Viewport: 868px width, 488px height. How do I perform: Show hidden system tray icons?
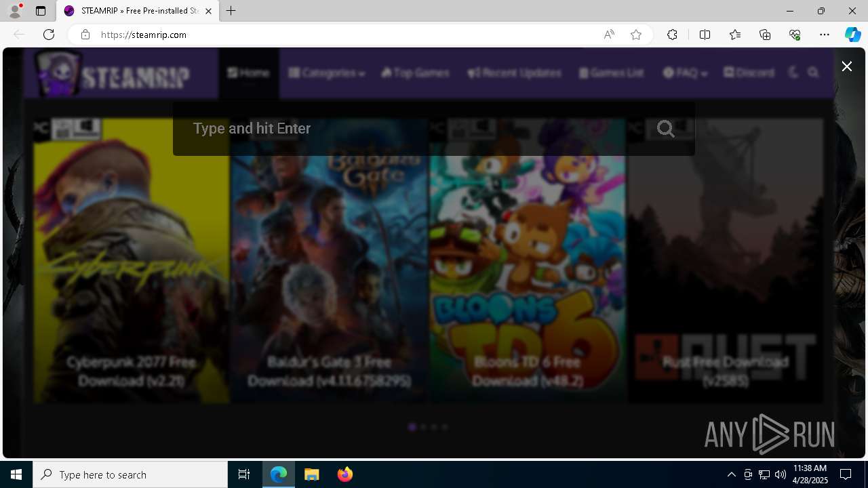click(x=731, y=474)
